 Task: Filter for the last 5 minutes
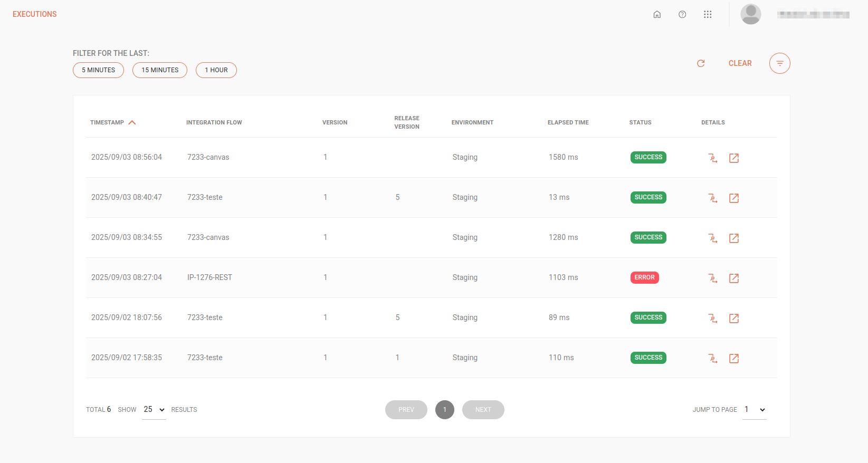point(98,70)
